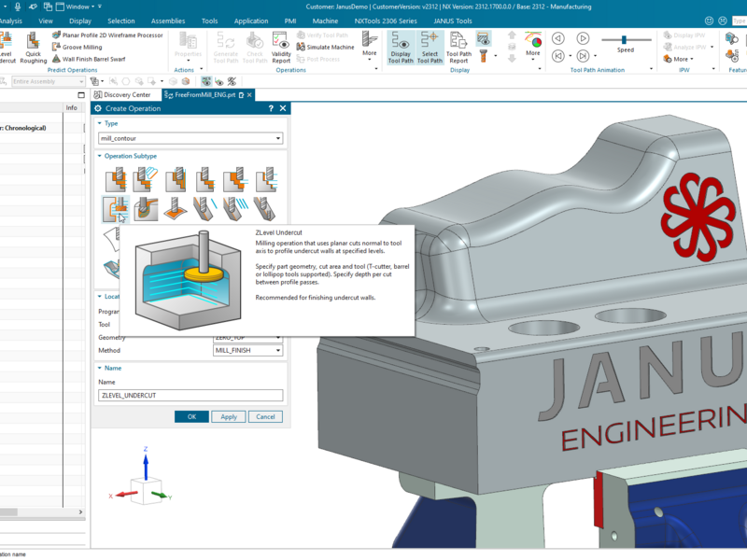Select the last flowcut subtype icon in second row
Viewport: 747px width, 560px height.
click(x=265, y=209)
